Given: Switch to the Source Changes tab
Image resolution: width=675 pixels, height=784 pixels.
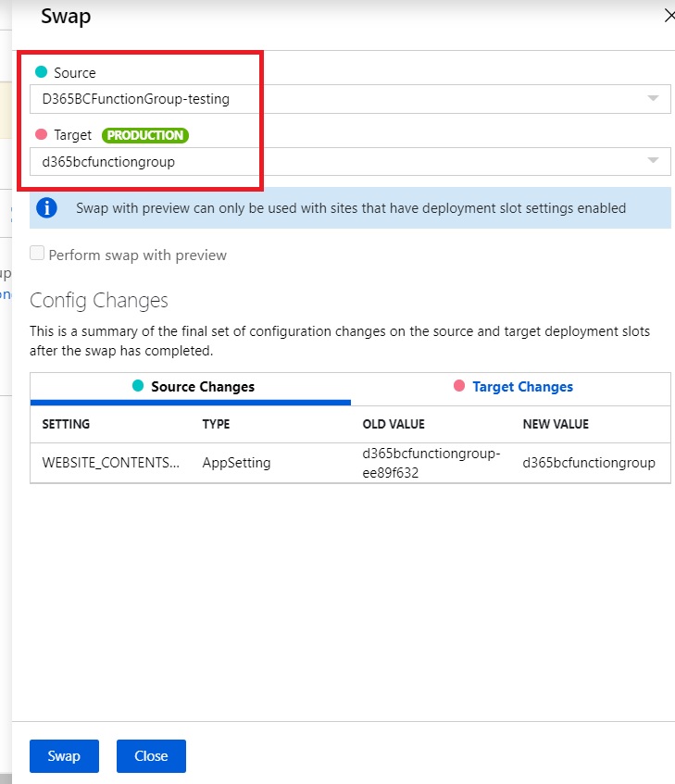Looking at the screenshot, I should click(191, 387).
